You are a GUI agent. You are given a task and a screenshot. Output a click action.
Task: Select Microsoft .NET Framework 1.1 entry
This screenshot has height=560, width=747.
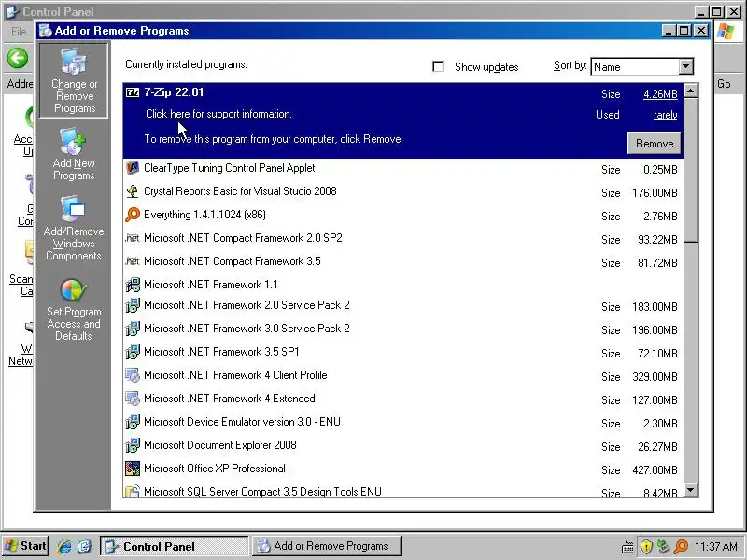coord(403,285)
